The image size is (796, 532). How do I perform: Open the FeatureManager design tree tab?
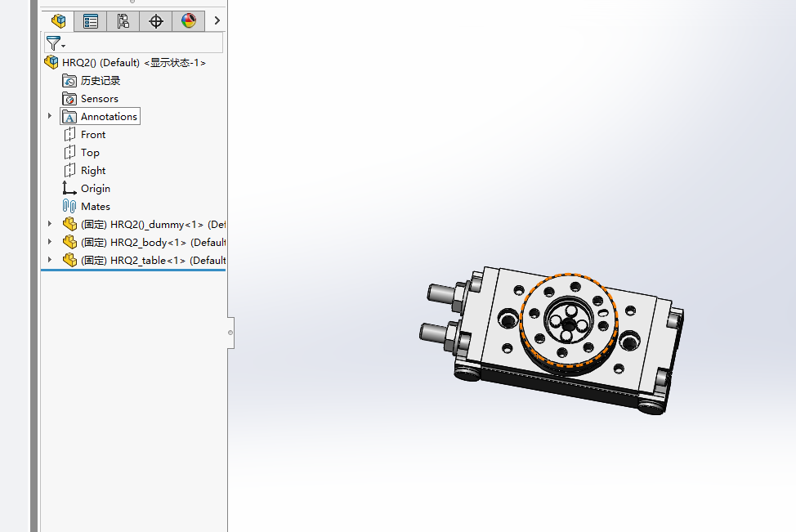click(58, 20)
